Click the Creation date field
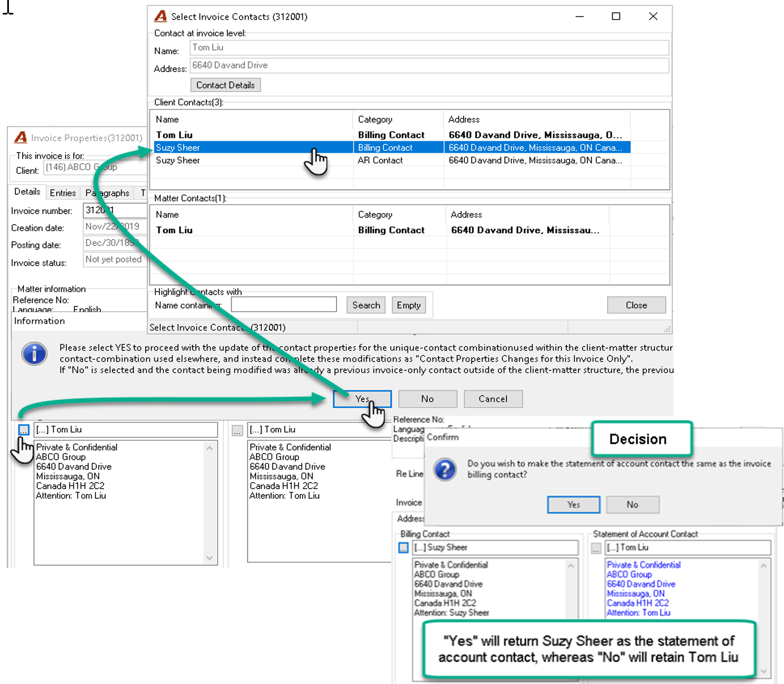Viewport: 784px width, 684px height. pos(114,227)
